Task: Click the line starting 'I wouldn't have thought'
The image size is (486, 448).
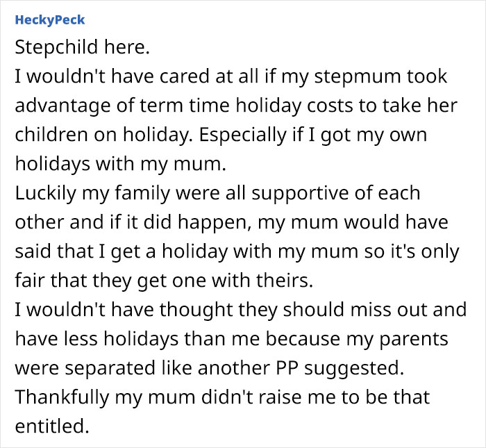Action: [240, 309]
